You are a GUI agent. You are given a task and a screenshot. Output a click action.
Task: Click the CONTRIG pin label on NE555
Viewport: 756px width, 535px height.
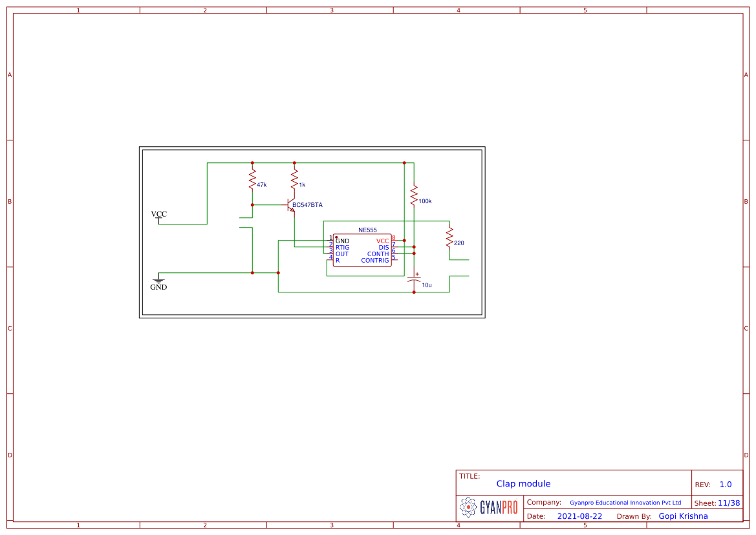point(375,261)
